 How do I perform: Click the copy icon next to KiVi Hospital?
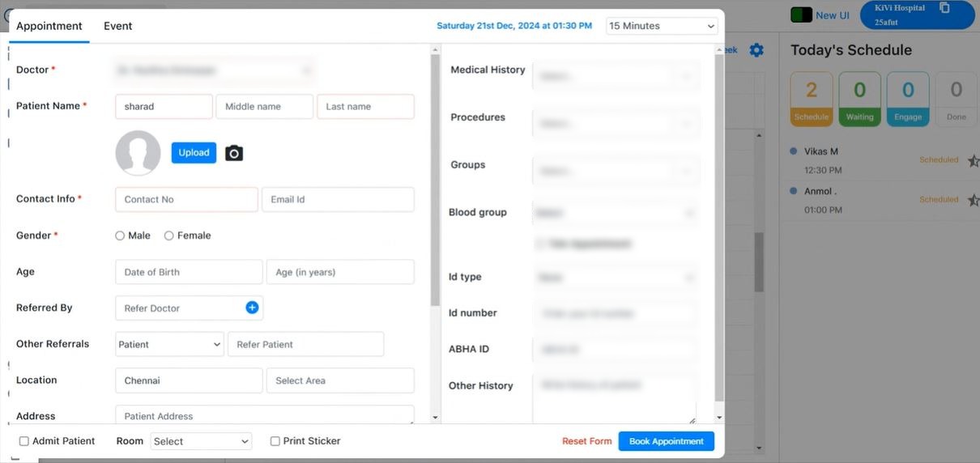click(944, 8)
